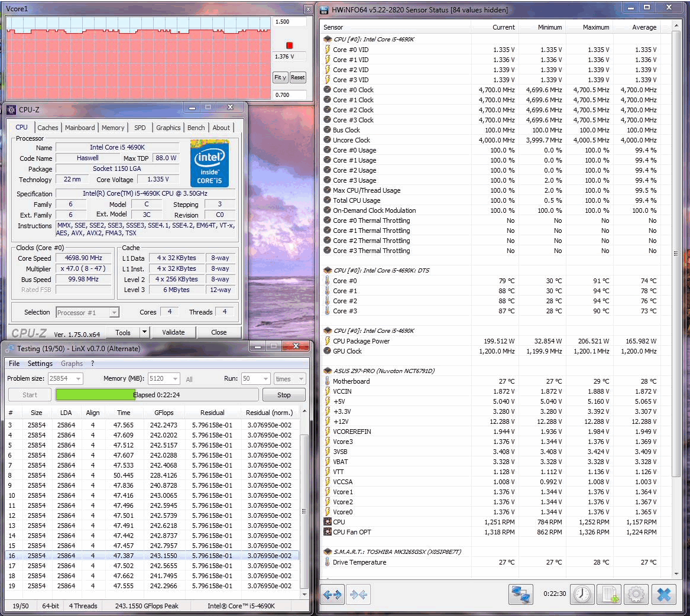Open HWiNFO network remote monitoring icon
Image resolution: width=690 pixels, height=616 pixels.
pos(520,595)
